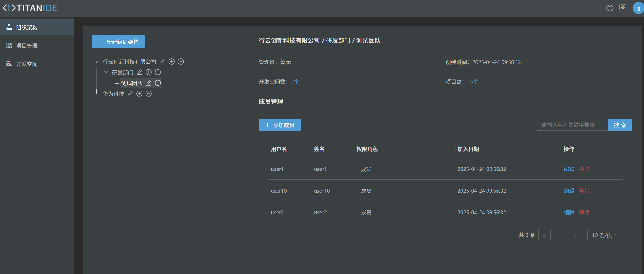Click the edit pencil icon beside 华为科技
The image size is (644, 274).
click(130, 94)
